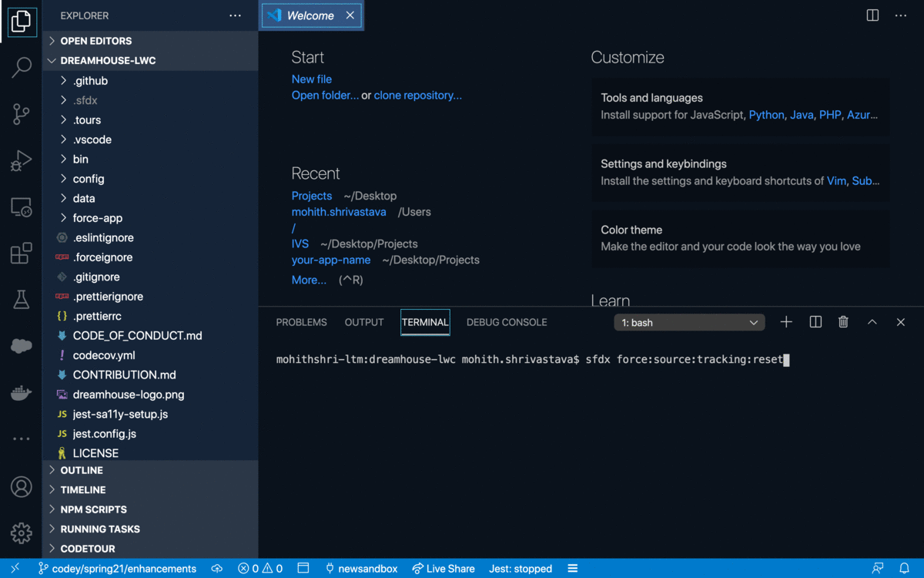Expand the .tours folder
This screenshot has height=578, width=924.
tap(150, 120)
